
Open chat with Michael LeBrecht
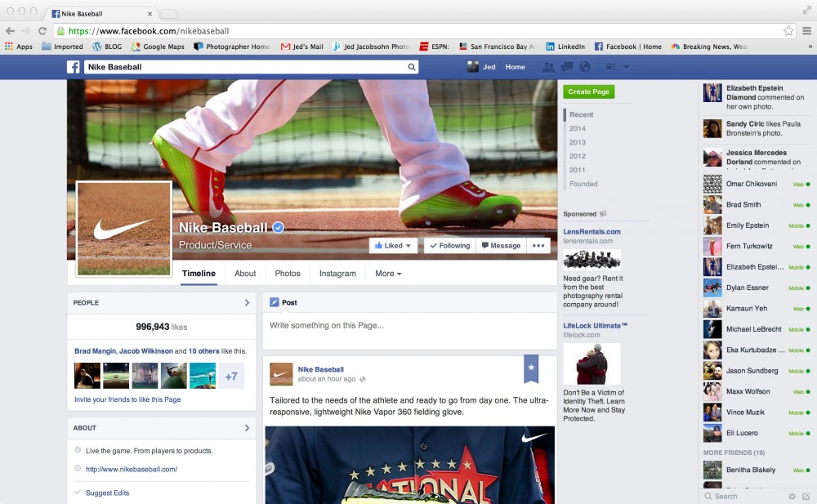pos(757,329)
